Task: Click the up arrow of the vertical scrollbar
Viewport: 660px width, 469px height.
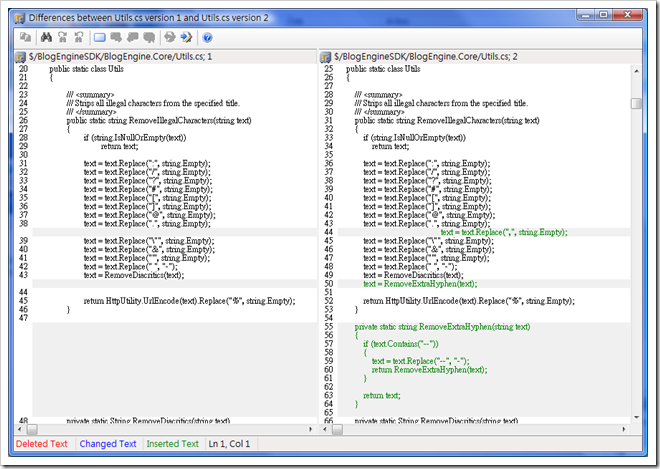Action: (x=636, y=71)
